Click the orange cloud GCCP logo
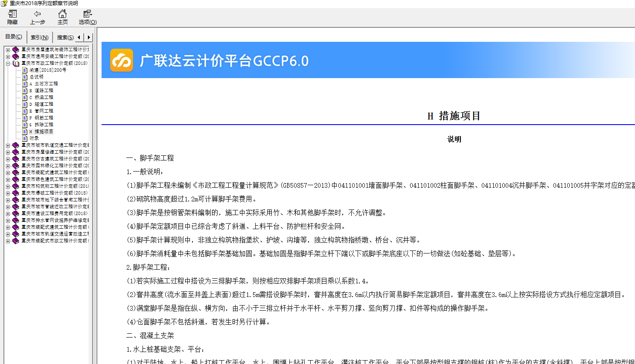 tap(122, 60)
